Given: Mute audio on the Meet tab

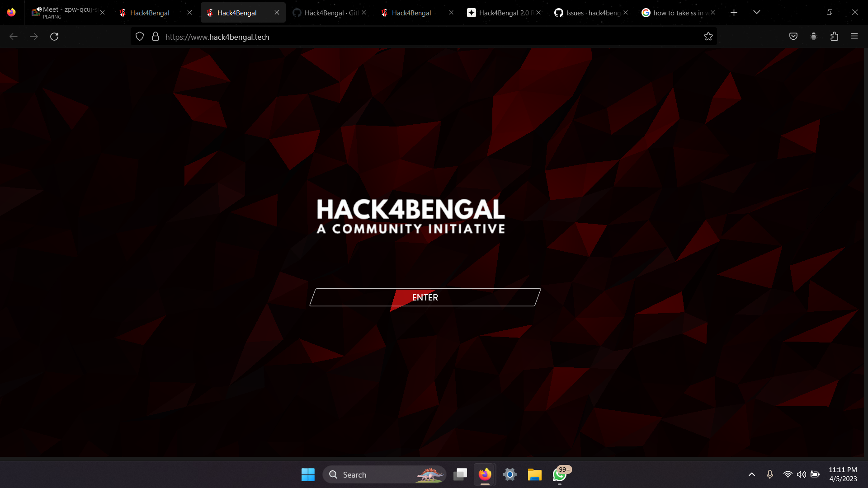Looking at the screenshot, I should pyautogui.click(x=39, y=9).
